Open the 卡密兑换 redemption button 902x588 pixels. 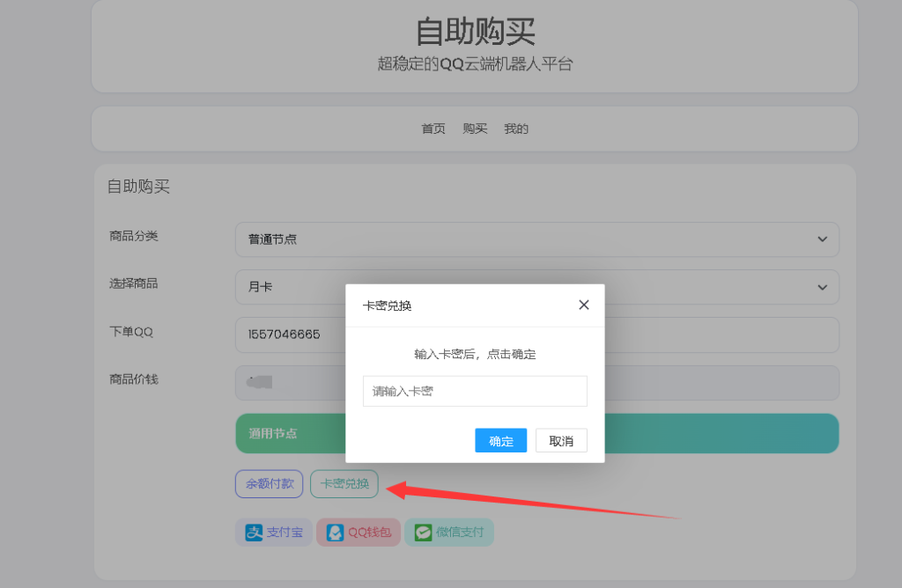pos(344,483)
